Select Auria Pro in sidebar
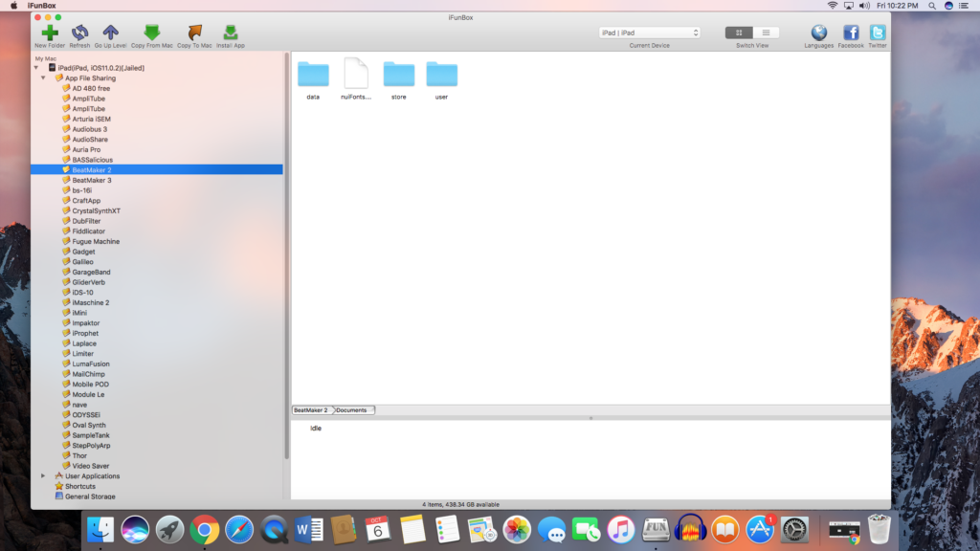 pyautogui.click(x=86, y=150)
